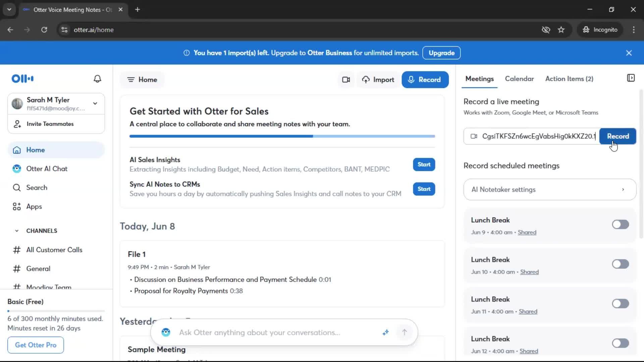The image size is (644, 362).
Task: Switch to the Meetings tab
Action: click(x=479, y=79)
